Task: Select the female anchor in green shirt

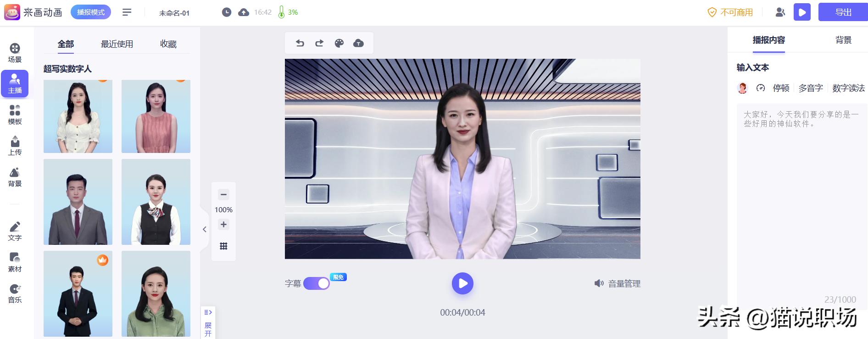Action: click(x=156, y=294)
